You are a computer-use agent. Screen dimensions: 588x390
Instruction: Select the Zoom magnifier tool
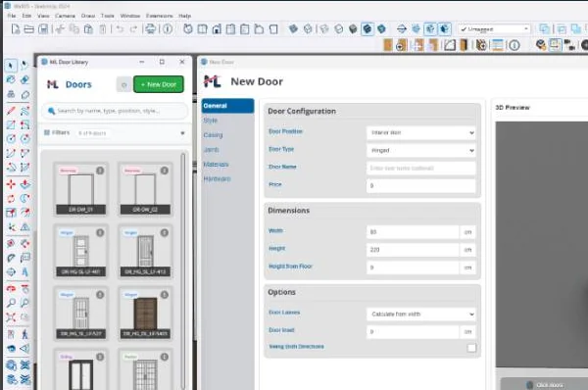click(x=11, y=303)
